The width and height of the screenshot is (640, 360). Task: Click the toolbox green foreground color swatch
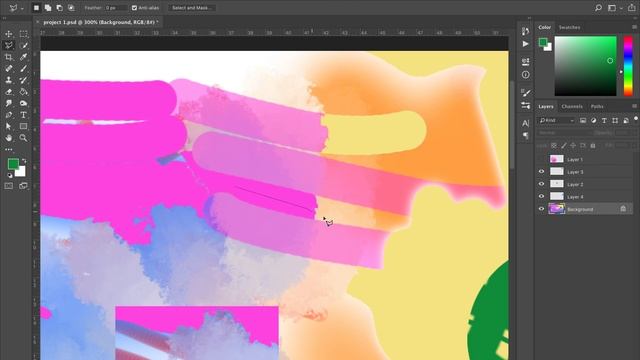pos(13,164)
